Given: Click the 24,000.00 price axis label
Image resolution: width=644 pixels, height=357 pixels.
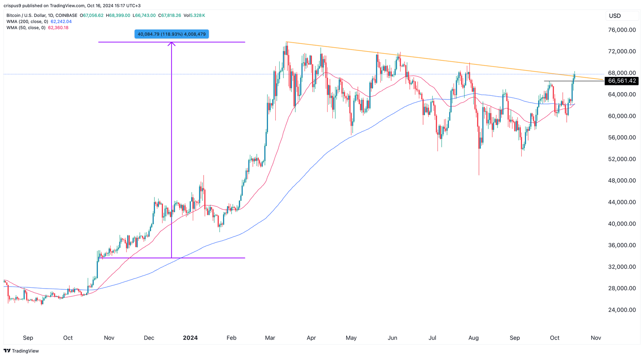Looking at the screenshot, I should tap(622, 310).
